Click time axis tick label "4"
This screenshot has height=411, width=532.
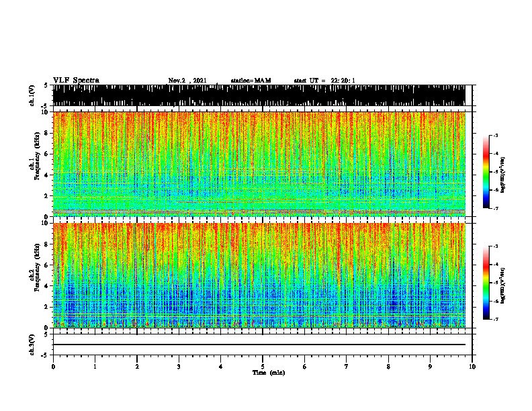[x=221, y=367]
